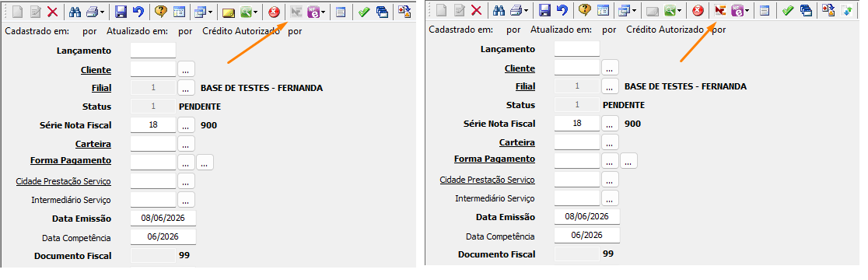The height and width of the screenshot is (280, 868).
Task: Expand windows icon dropdown arrow, left screenshot
Action: (x=210, y=12)
